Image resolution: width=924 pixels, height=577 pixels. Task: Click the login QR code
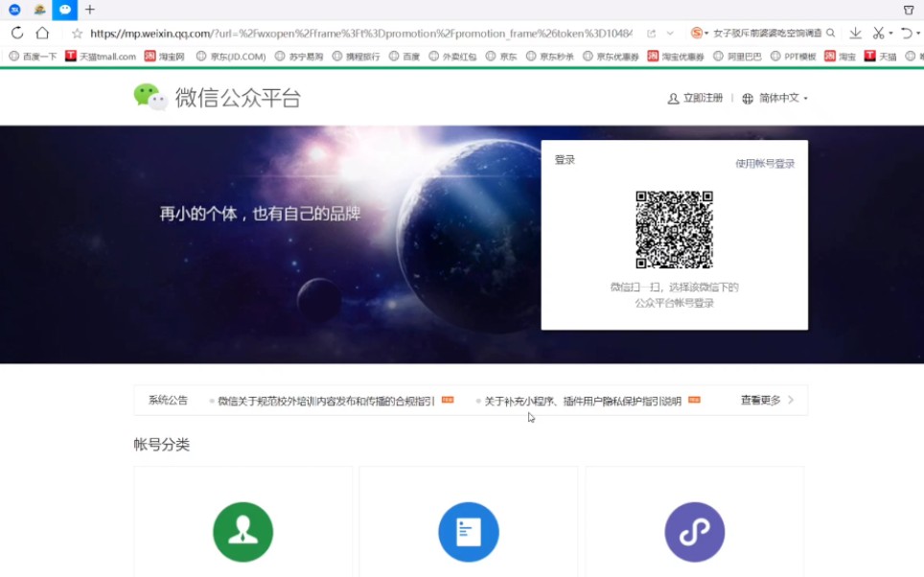click(x=674, y=227)
